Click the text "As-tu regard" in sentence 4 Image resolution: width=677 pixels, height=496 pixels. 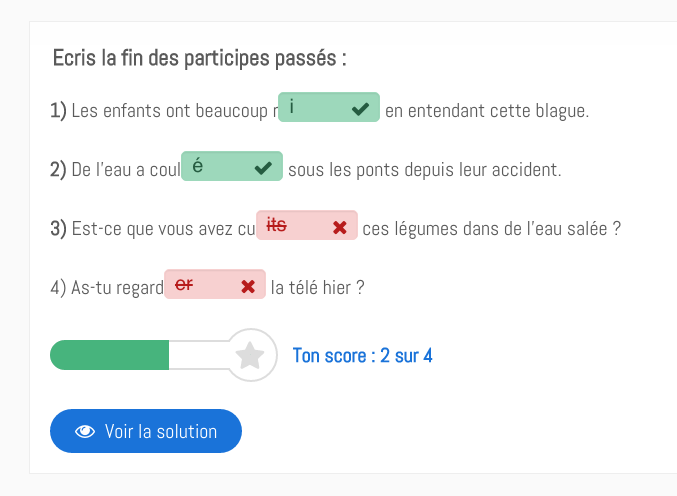(x=117, y=288)
